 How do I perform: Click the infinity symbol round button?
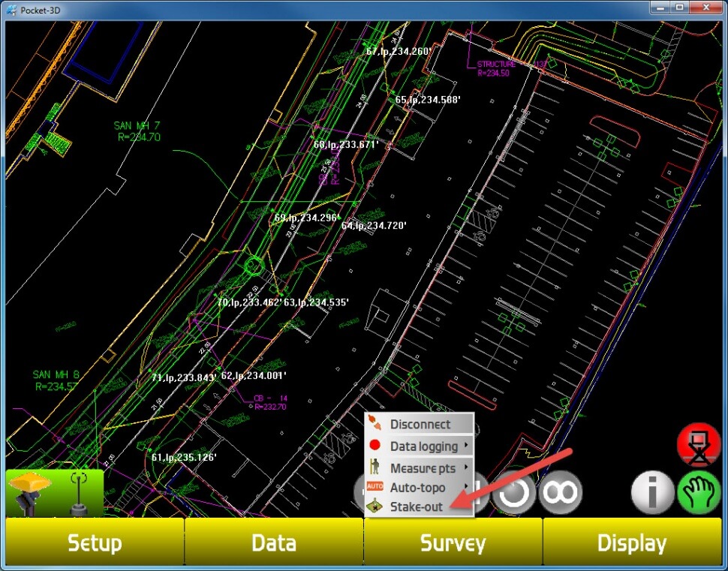click(560, 493)
